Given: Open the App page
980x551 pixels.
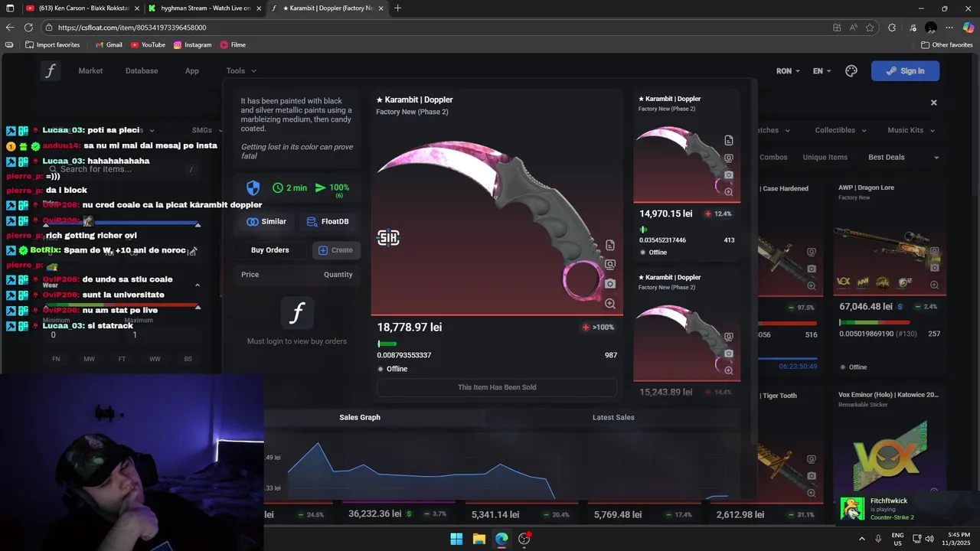Looking at the screenshot, I should tap(192, 71).
